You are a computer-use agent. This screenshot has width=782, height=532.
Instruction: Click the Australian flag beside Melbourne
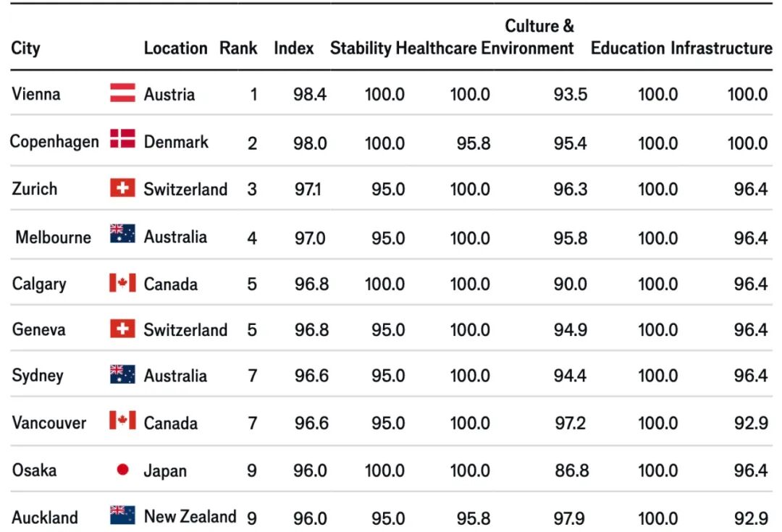122,234
